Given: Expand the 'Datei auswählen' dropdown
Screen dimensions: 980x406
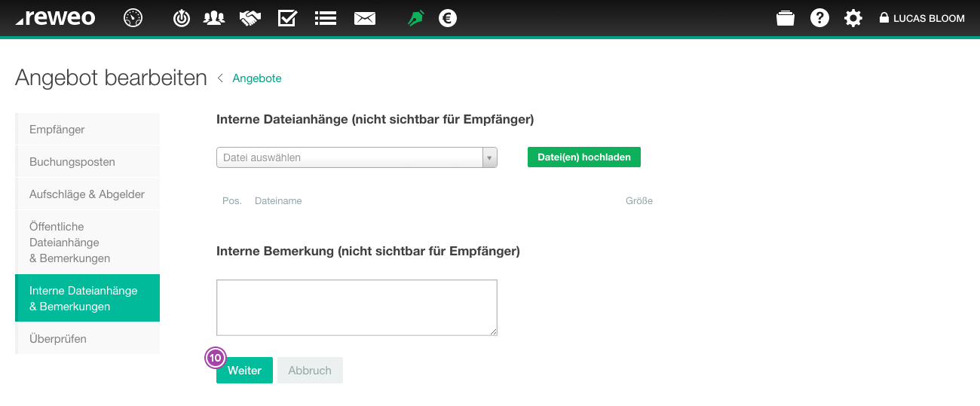Looking at the screenshot, I should point(490,157).
